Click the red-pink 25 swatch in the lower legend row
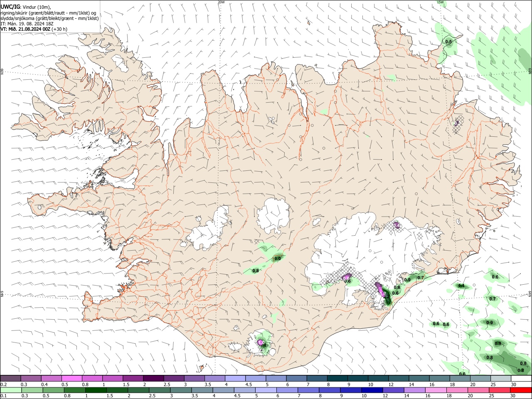Image resolution: width=532 pixels, height=399 pixels. (x=500, y=390)
